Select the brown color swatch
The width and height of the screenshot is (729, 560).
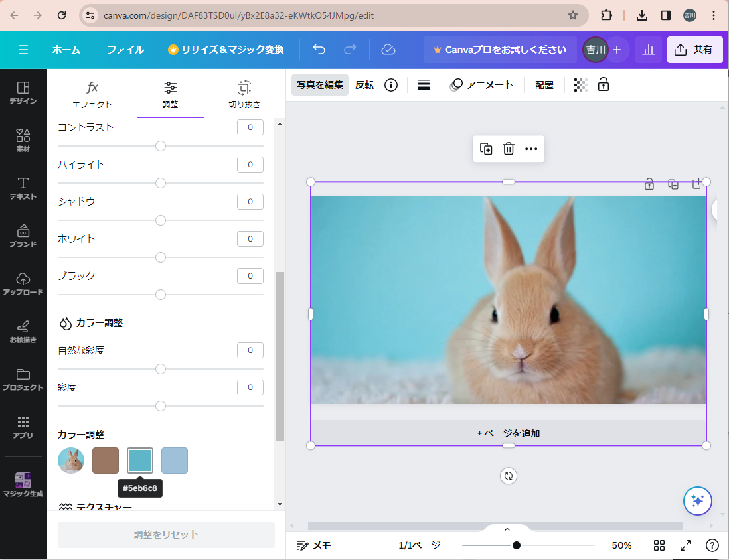(106, 460)
